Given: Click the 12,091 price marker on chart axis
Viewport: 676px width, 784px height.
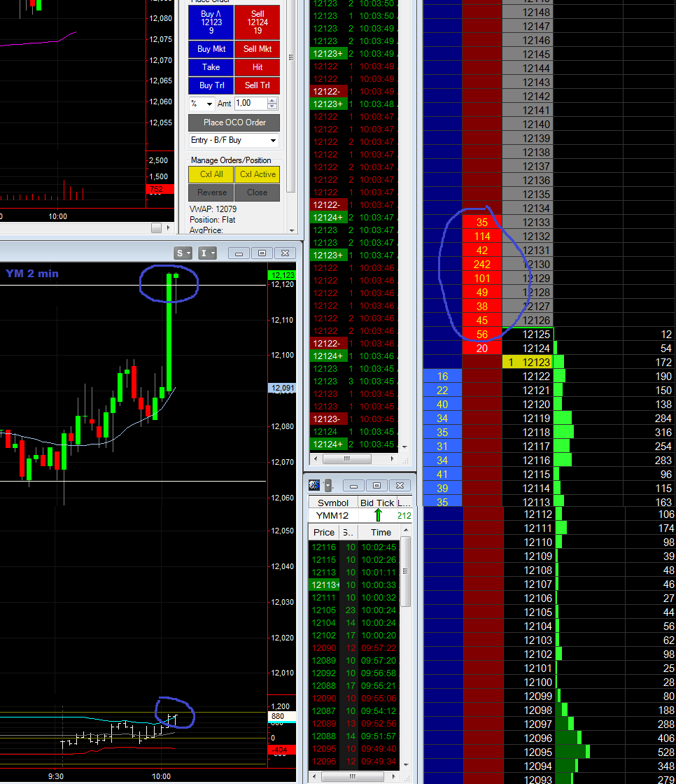Looking at the screenshot, I should coord(282,388).
